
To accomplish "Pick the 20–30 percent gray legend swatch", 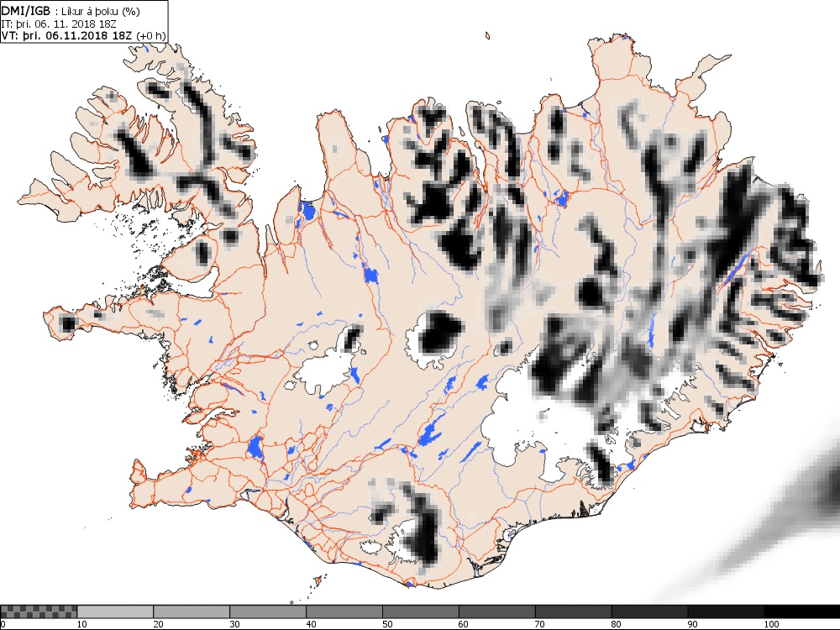I will click(x=192, y=612).
